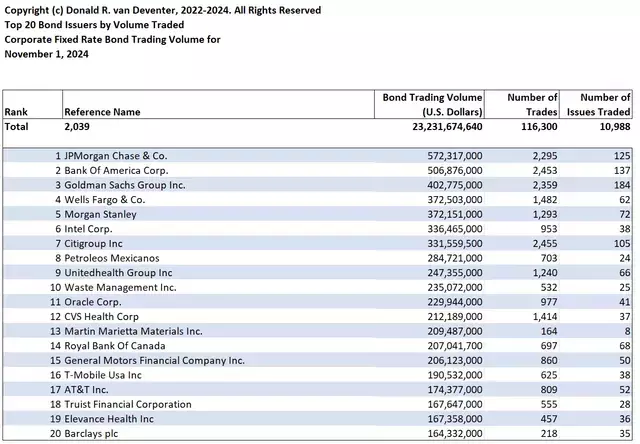Select Petroleos Mexicanos volume '284,721,000'
Viewport: 640px width, 444px height.
(455, 258)
